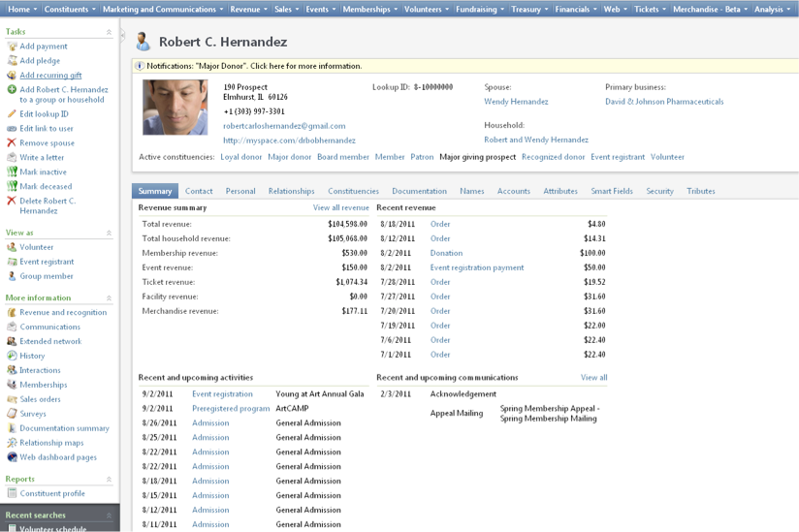Open the Robert and Wendy Hernandez household link

pyautogui.click(x=536, y=140)
